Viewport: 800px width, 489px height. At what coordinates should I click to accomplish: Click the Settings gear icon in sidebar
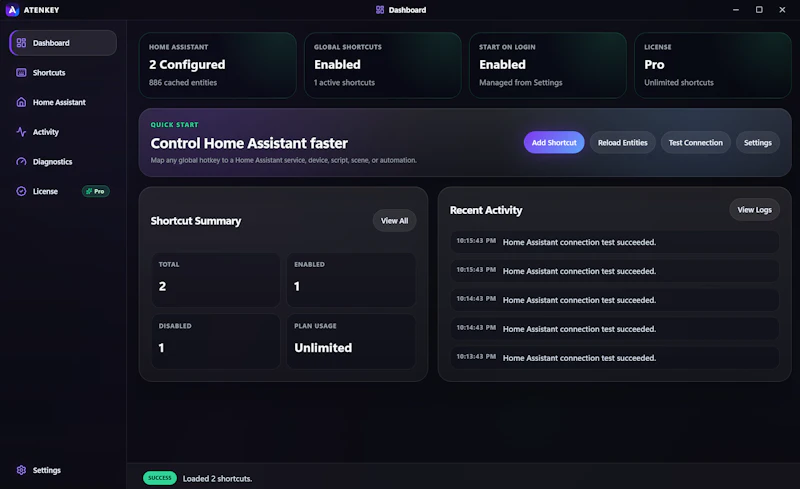click(x=21, y=470)
